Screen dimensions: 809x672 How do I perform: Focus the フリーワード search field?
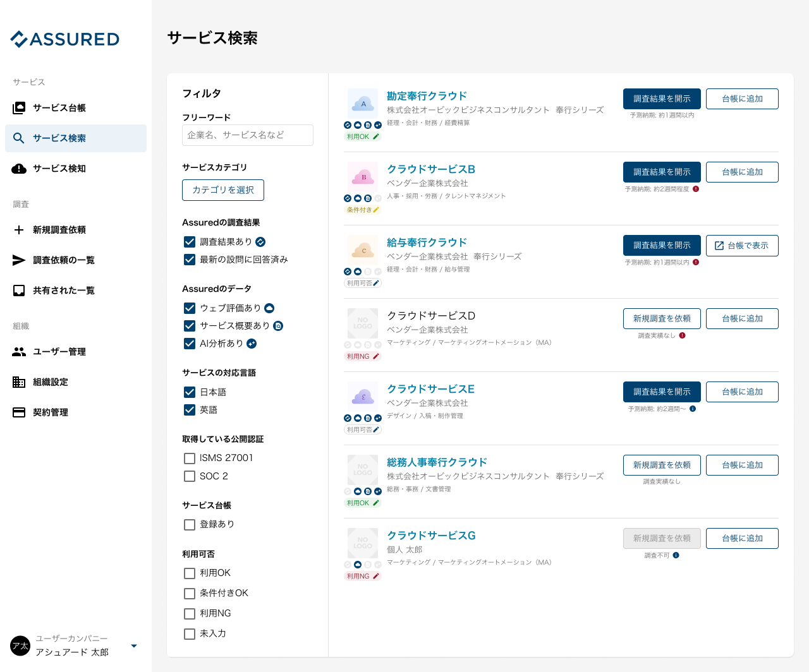[248, 135]
